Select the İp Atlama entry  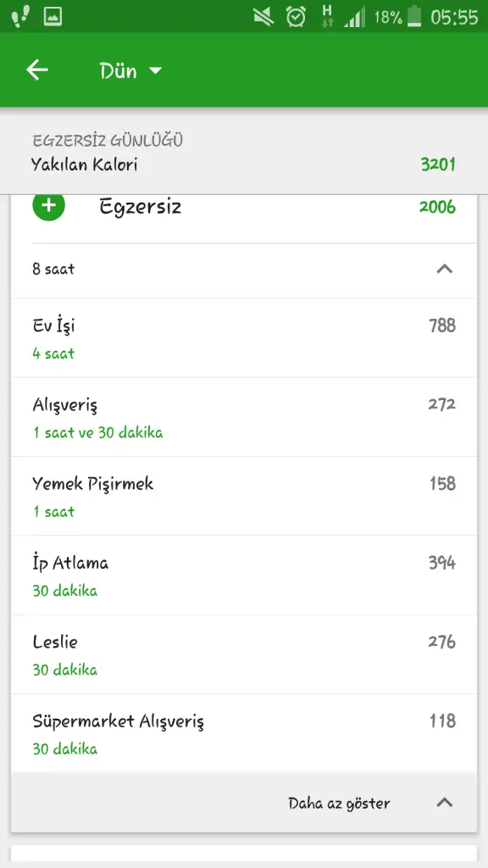tap(244, 576)
